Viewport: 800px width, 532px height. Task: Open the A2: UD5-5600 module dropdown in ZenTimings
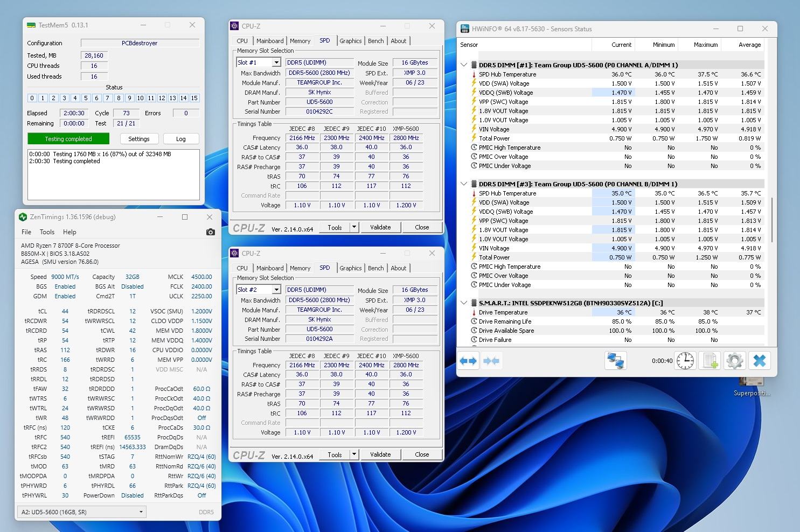click(81, 512)
